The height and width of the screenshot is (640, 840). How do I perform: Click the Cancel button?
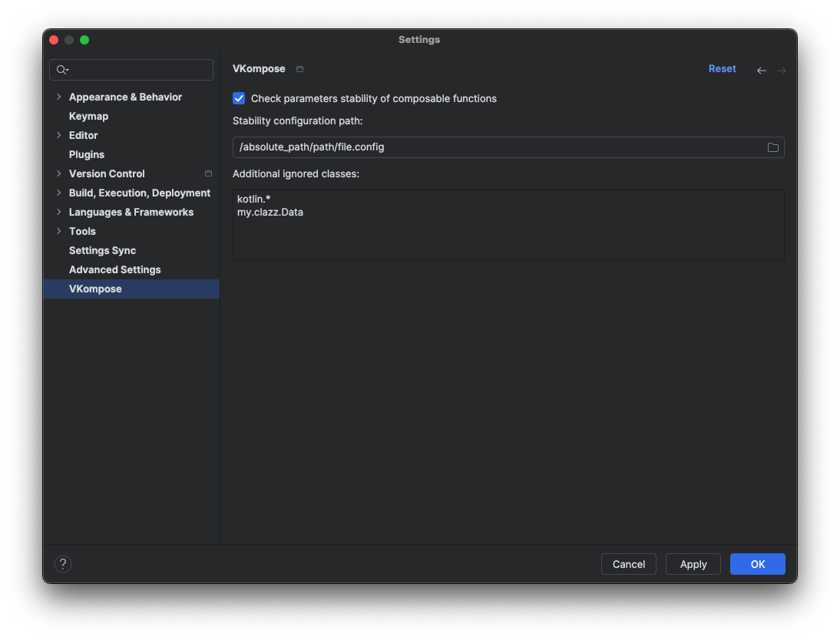pos(628,564)
